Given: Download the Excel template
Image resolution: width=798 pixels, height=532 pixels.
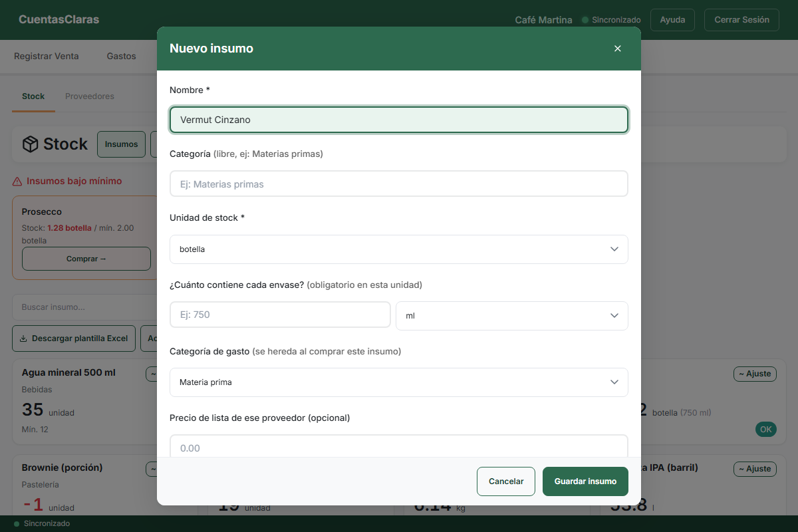Looking at the screenshot, I should (74, 338).
